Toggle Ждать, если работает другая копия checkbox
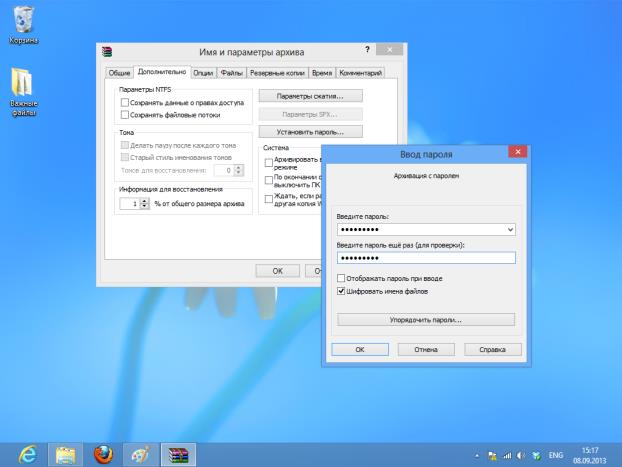This screenshot has height=467, width=622. coord(269,199)
